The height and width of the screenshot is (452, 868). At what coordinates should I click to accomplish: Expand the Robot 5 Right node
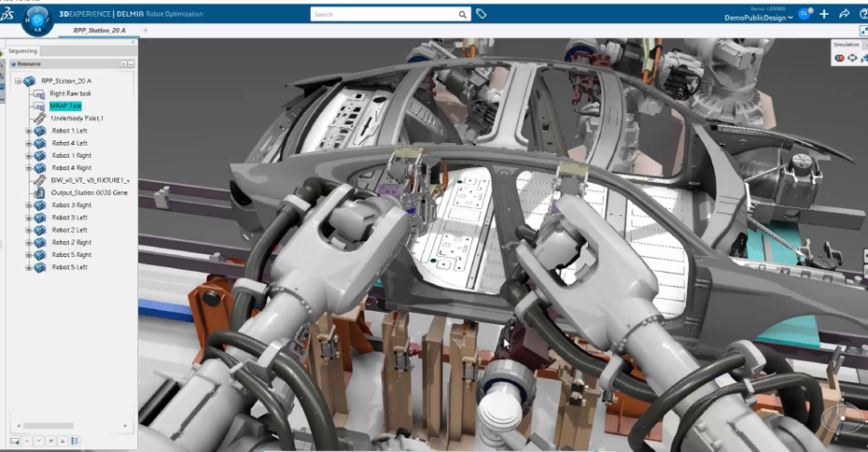click(x=28, y=255)
